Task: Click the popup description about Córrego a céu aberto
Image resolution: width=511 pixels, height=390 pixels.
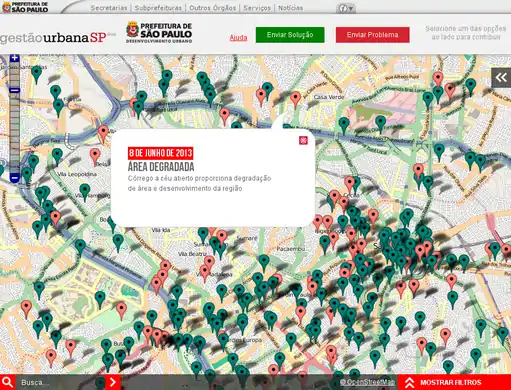Action: 199,183
